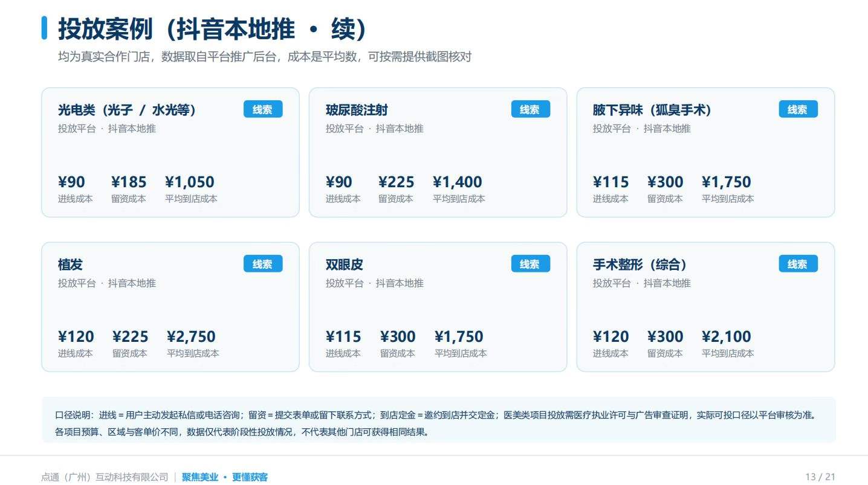The width and height of the screenshot is (868, 485).
Task: Click the ¥90 进线成本 value in 光电类 card
Action: click(x=71, y=182)
